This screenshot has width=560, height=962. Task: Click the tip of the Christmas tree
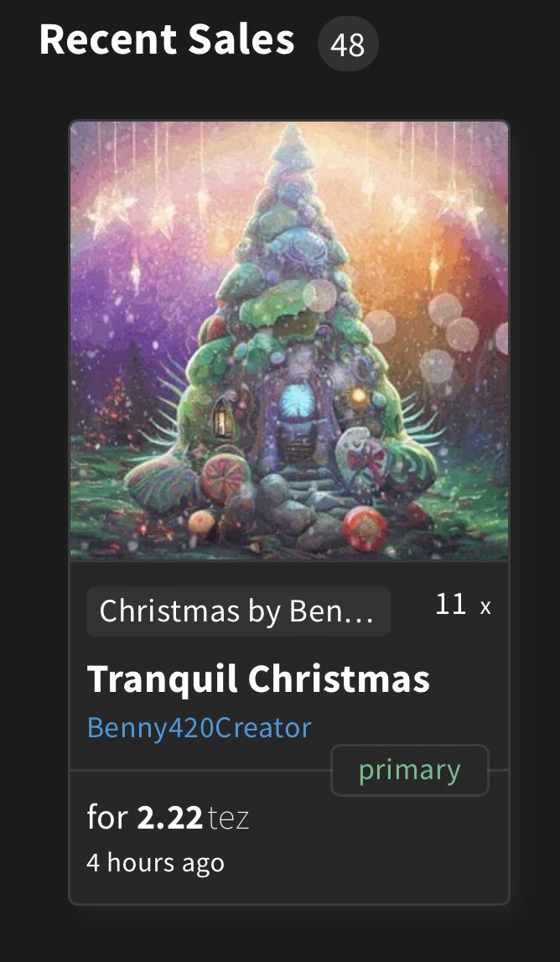(x=293, y=132)
